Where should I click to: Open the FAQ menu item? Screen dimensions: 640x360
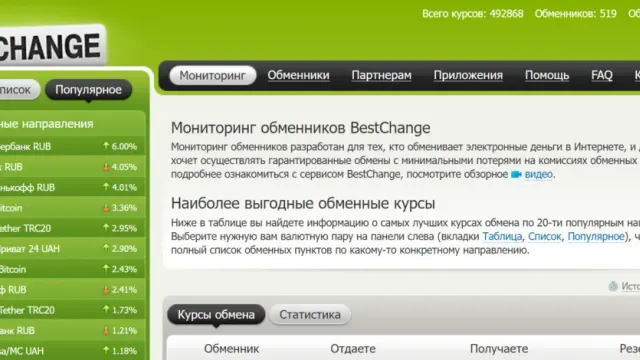tap(602, 76)
